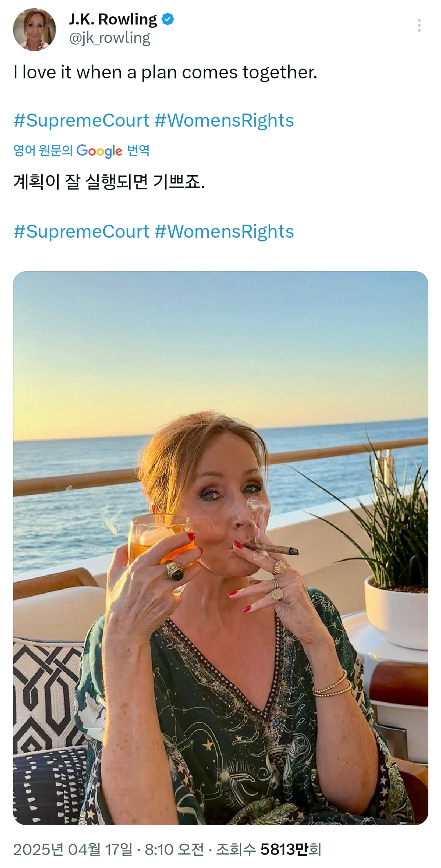441x868 pixels.
Task: Click the '2025년 04월 17일' date stamp
Action: point(73,850)
